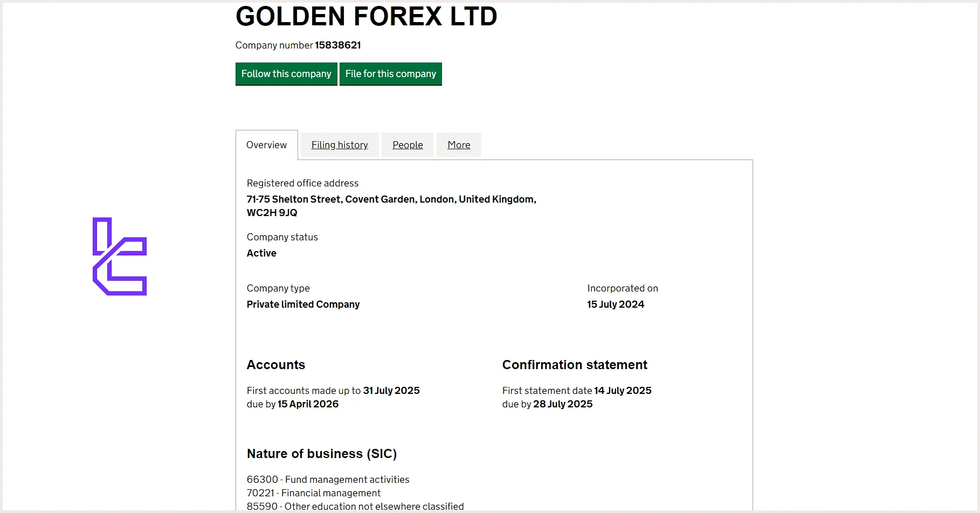Click SIC code 70221 Financial management
Viewport: 980px width, 513px height.
point(314,493)
